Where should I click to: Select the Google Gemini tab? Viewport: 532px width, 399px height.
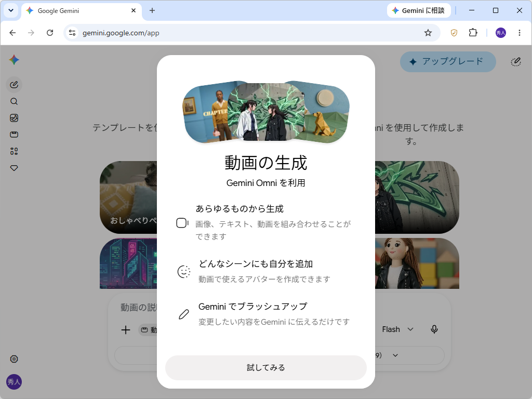tap(82, 10)
